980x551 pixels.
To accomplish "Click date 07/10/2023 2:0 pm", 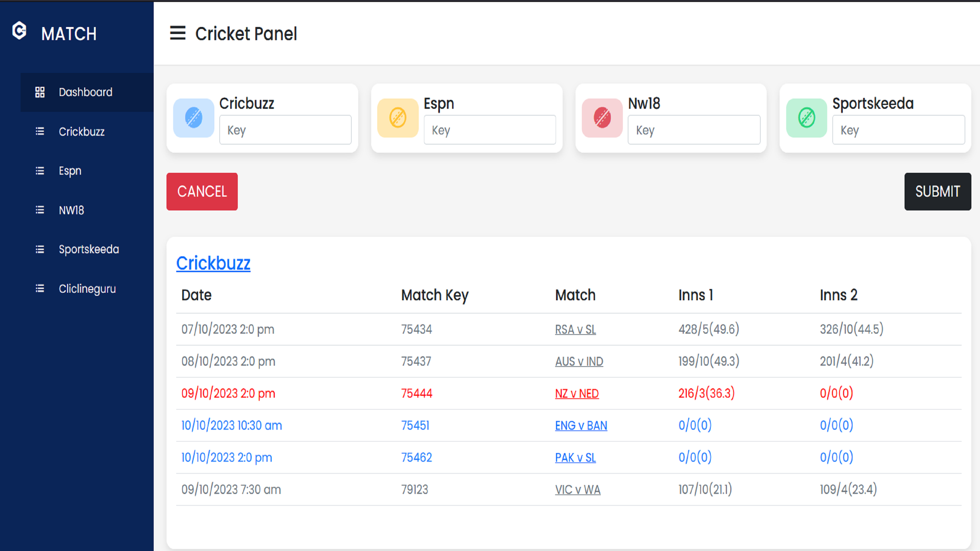I will tap(228, 329).
